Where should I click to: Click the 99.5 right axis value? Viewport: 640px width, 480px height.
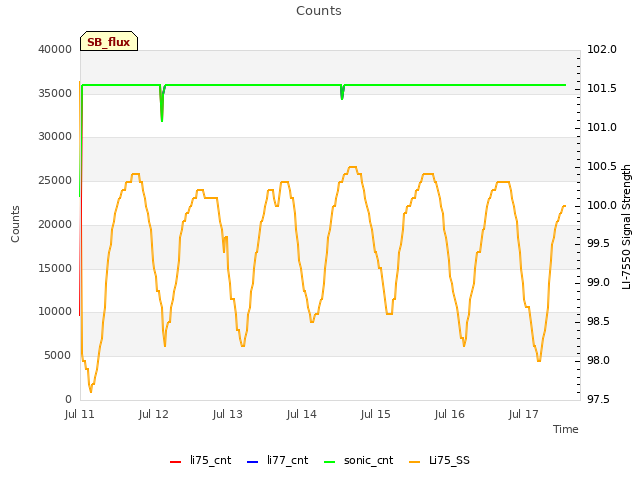click(598, 244)
